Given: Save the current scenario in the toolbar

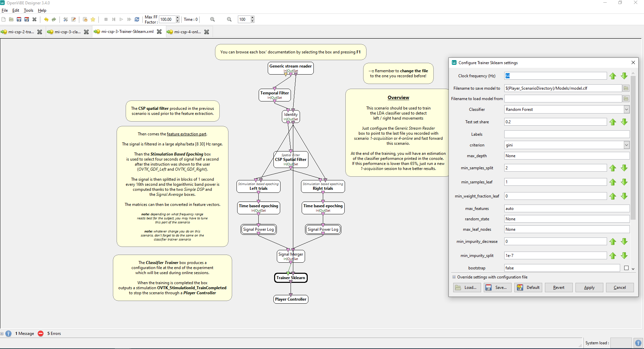Looking at the screenshot, I should pos(19,19).
